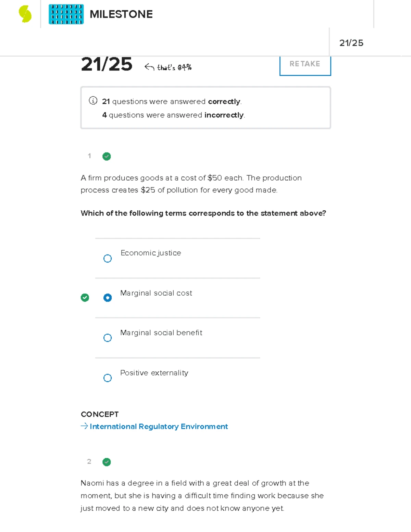Select the Marginal social cost radio option
The height and width of the screenshot is (532, 411).
pos(108,298)
